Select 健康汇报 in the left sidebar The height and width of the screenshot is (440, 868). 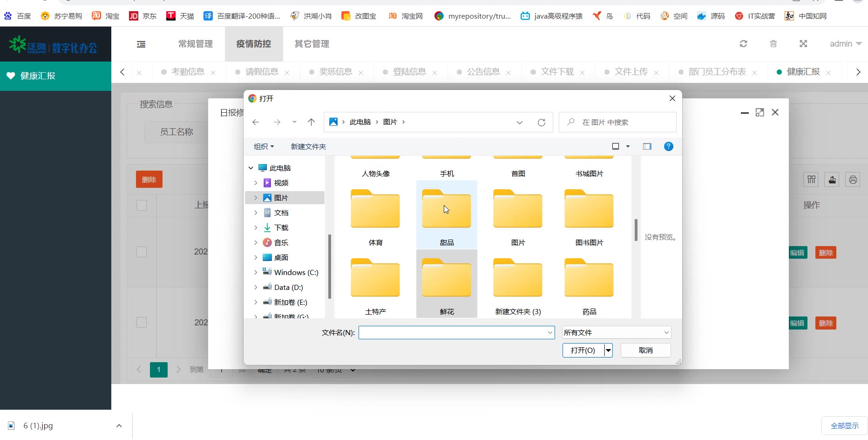point(55,76)
